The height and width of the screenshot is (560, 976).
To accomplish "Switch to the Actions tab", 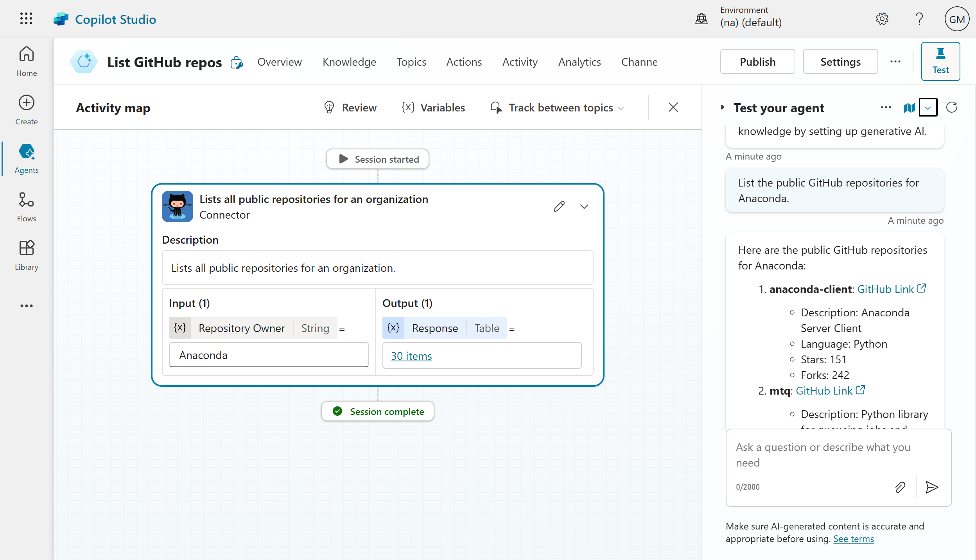I will click(x=464, y=62).
